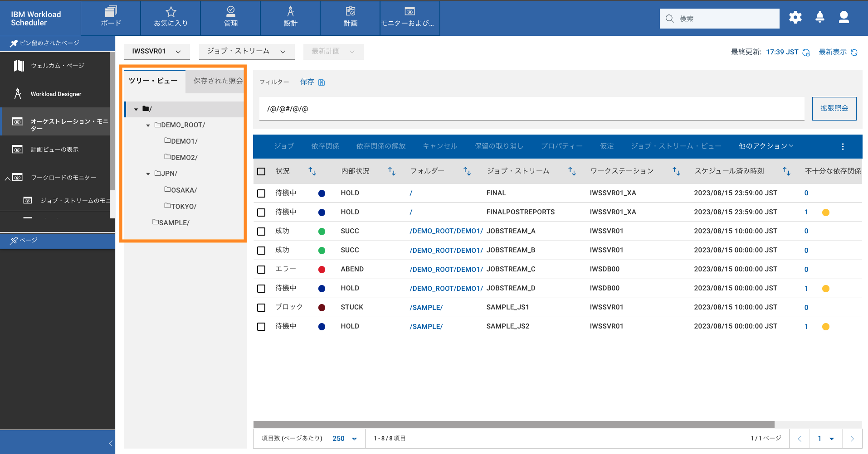Click the 検索 search field
Image resolution: width=868 pixels, height=454 pixels.
click(719, 19)
